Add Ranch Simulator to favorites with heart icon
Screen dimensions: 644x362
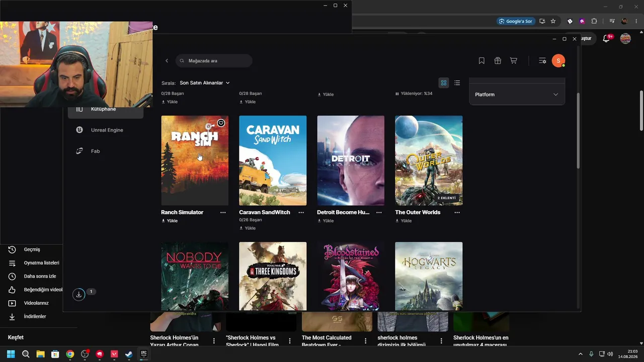pyautogui.click(x=221, y=123)
